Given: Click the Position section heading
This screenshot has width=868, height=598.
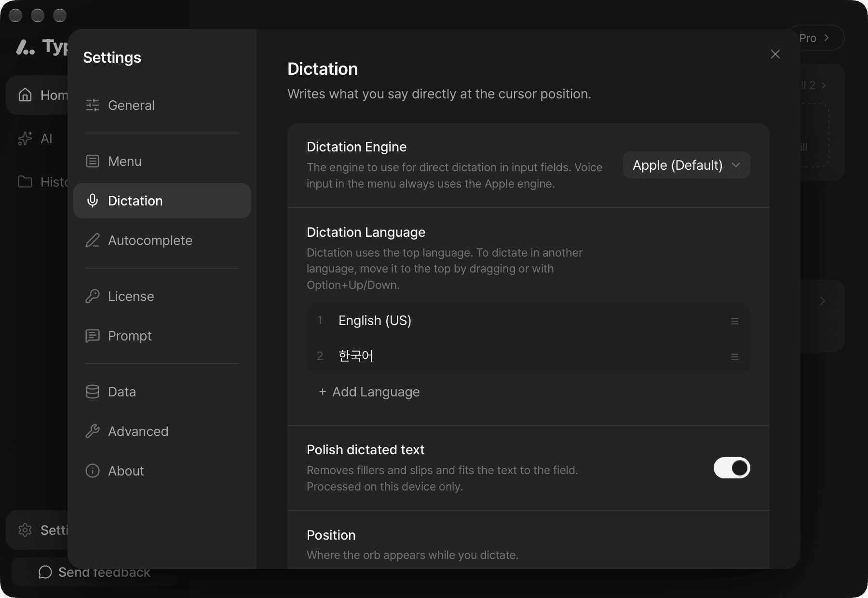Looking at the screenshot, I should (x=331, y=535).
